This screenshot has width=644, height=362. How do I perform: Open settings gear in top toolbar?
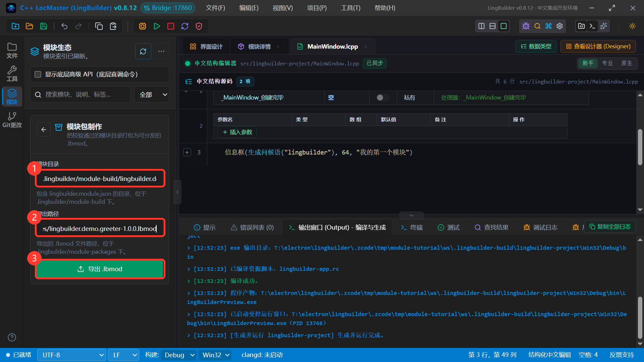click(560, 26)
